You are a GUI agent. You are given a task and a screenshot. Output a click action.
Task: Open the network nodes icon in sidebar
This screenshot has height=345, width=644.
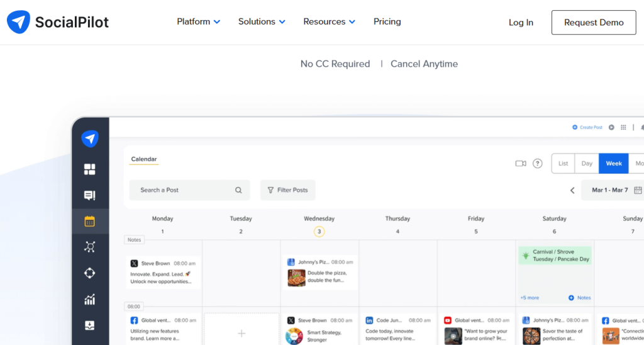[89, 247]
